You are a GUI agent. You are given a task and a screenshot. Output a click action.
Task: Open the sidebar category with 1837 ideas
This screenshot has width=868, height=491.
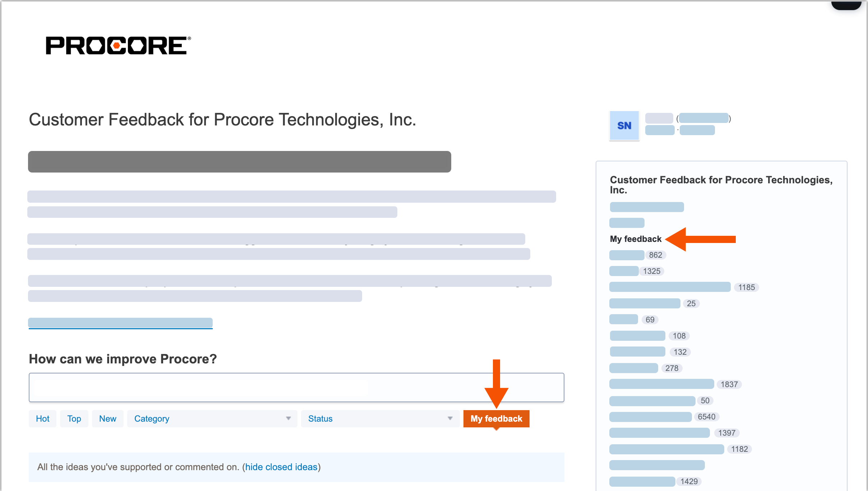tap(661, 384)
